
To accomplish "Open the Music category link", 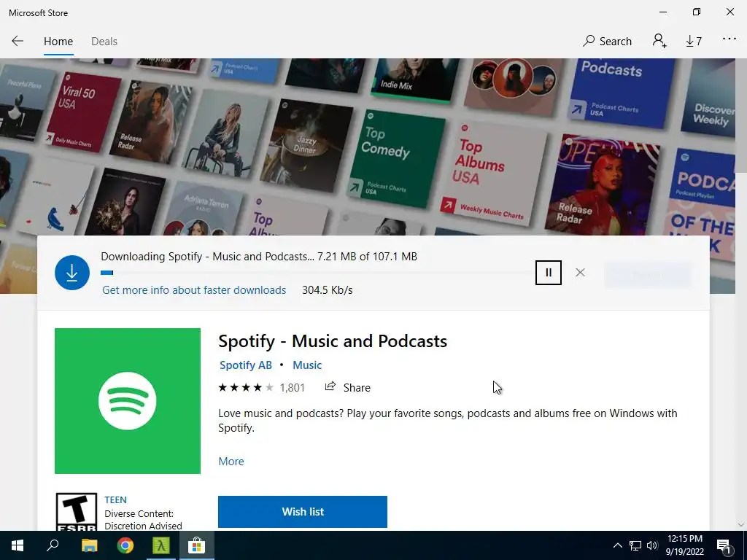I will click(307, 365).
